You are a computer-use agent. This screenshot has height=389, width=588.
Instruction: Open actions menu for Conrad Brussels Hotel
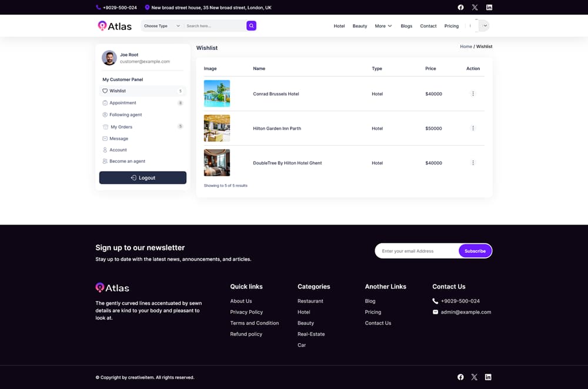[x=473, y=93]
